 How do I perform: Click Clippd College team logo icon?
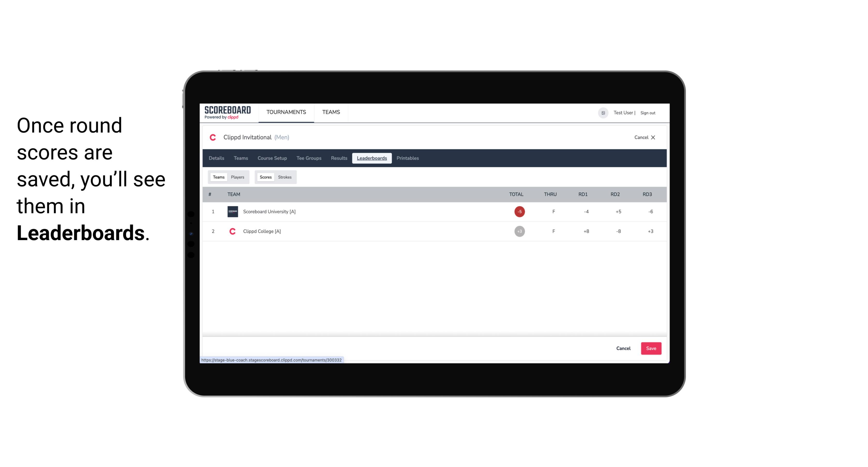click(232, 231)
